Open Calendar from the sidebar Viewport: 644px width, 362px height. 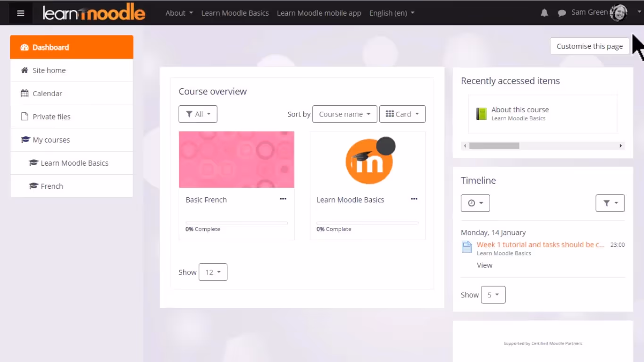pos(72,93)
